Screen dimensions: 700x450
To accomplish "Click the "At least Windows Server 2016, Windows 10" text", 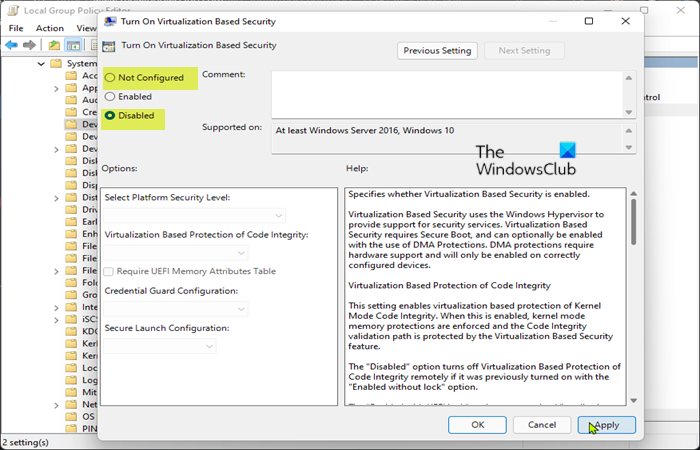I will (365, 130).
